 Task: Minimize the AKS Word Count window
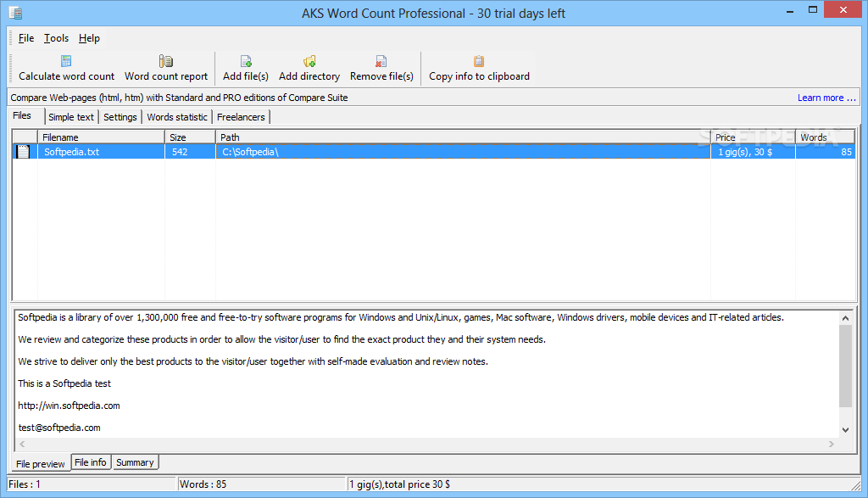790,10
